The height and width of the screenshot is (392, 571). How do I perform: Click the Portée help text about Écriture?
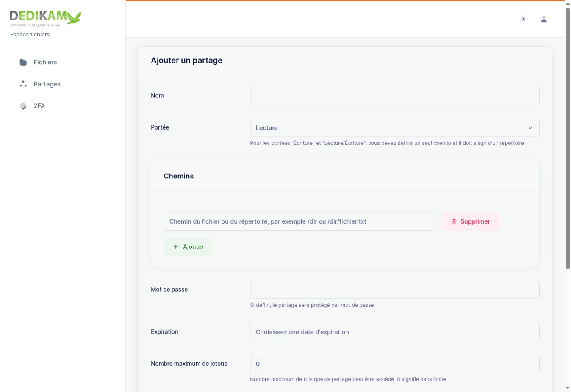[387, 143]
